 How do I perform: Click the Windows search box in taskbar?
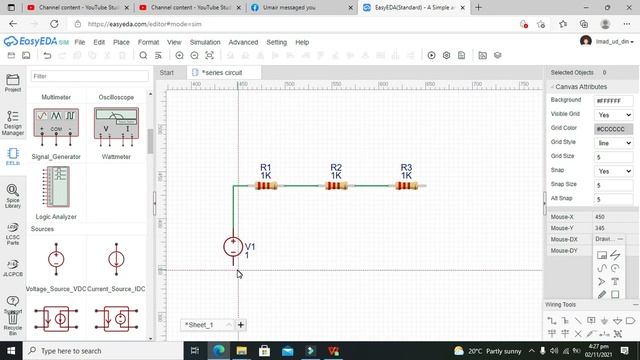103,351
